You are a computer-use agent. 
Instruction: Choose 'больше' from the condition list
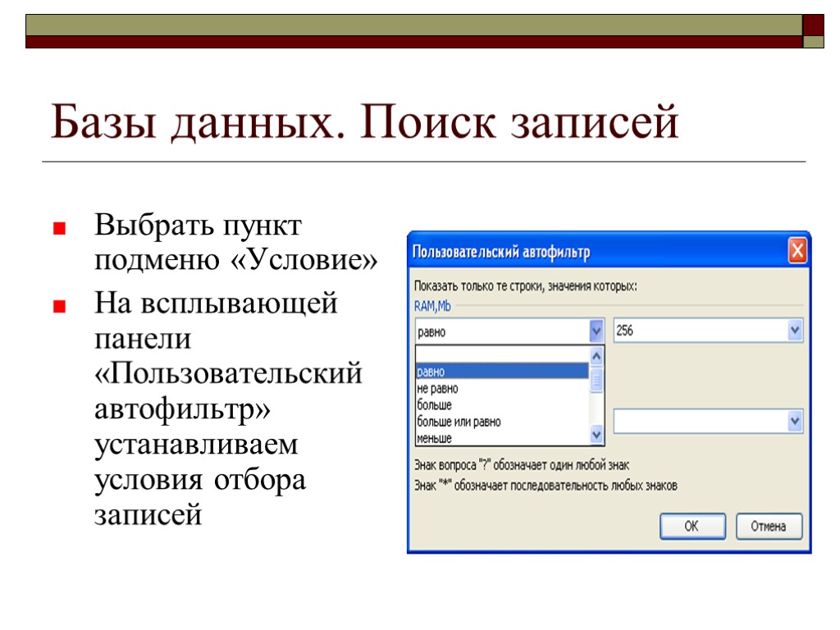(502, 404)
